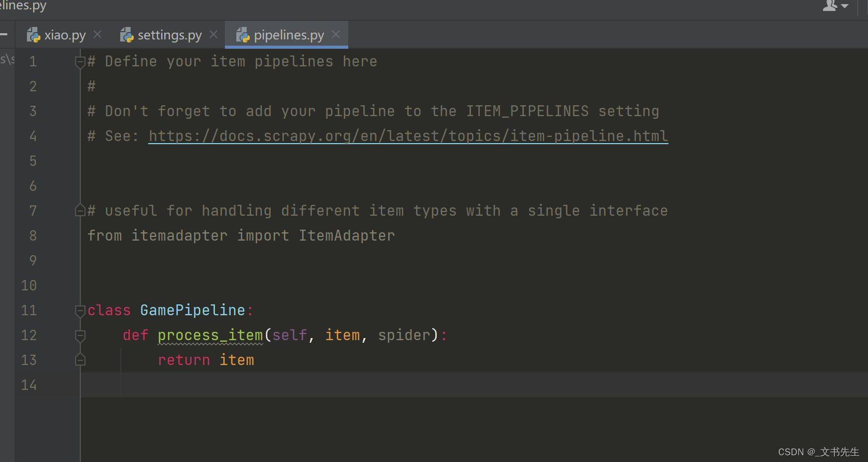This screenshot has height=462, width=868.
Task: Click the 'GamePipeline' class name
Action: click(x=192, y=310)
